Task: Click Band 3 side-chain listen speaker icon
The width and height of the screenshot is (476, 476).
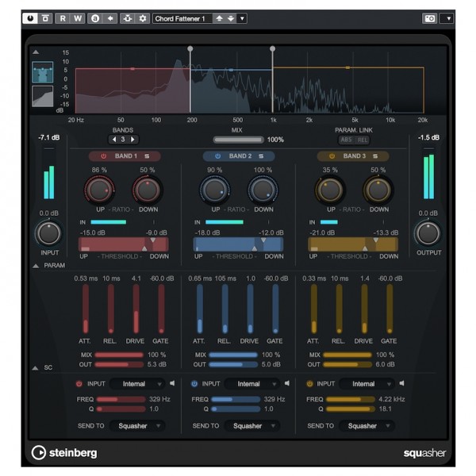Action: [x=401, y=383]
